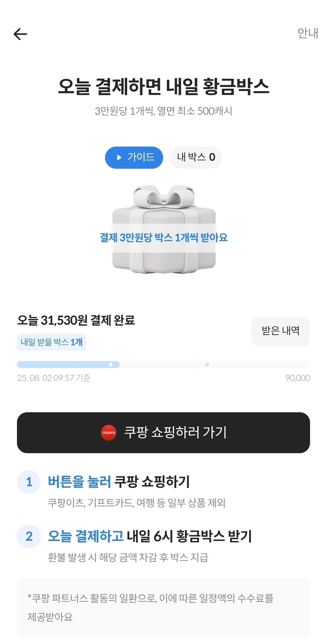Tap the 내일 받을 박스 1개 badge
The height and width of the screenshot is (644, 327).
coord(51,342)
